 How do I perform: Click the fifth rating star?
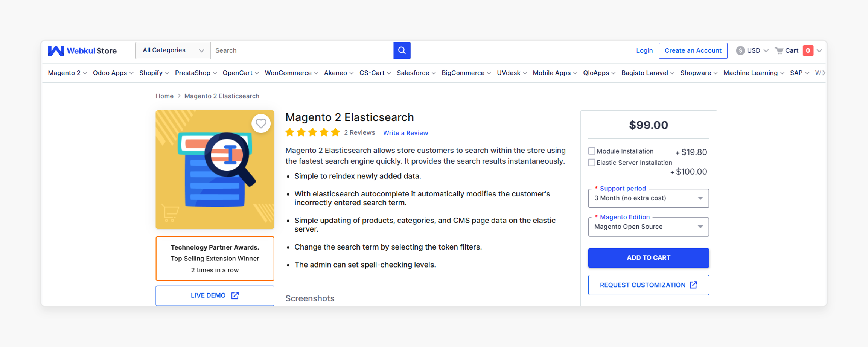tap(335, 132)
